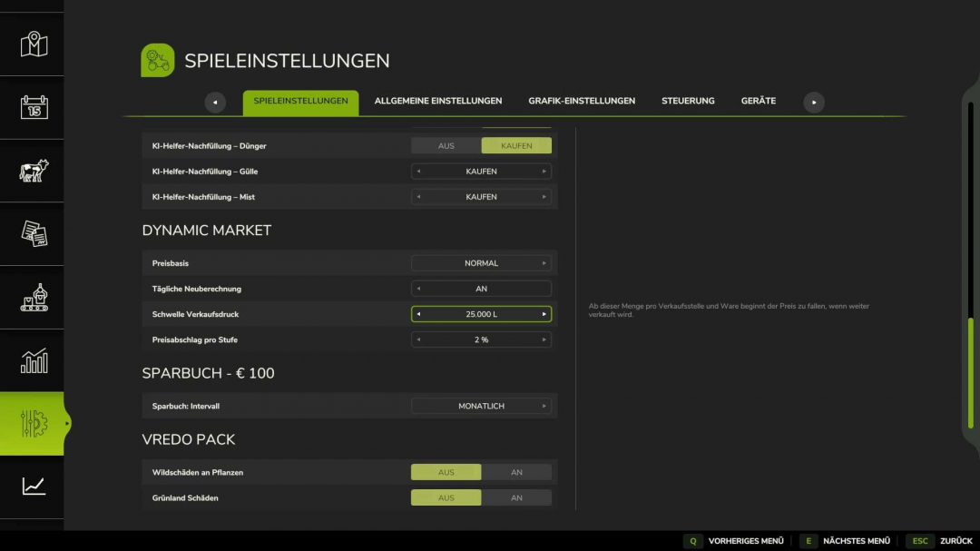This screenshot has height=551, width=980.
Task: Switch to Geräte tab
Action: pos(759,101)
